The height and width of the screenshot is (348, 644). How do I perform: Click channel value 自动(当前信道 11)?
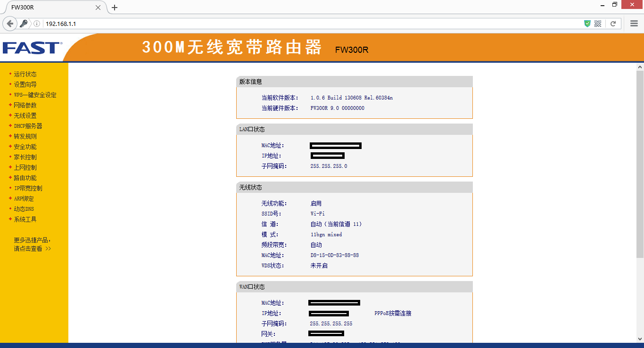pos(336,224)
